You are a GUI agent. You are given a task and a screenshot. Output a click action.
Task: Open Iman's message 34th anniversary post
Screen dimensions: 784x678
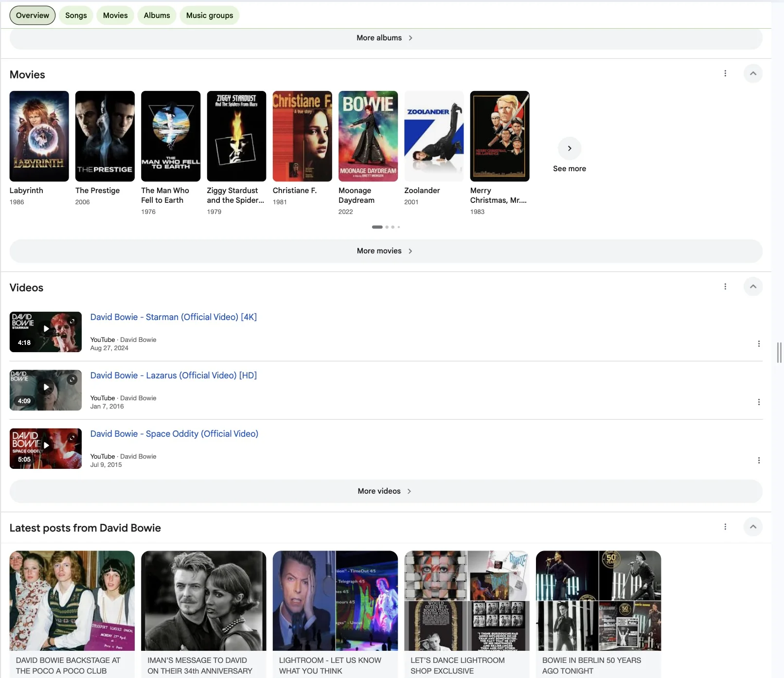(204, 614)
